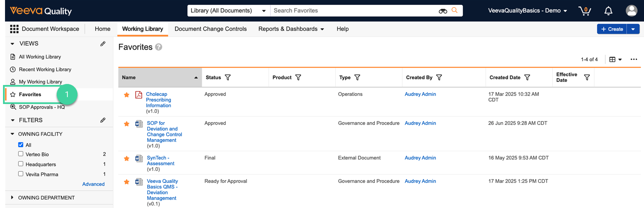Open the shopping cart icon
Image resolution: width=644 pixels, height=208 pixels.
click(585, 11)
